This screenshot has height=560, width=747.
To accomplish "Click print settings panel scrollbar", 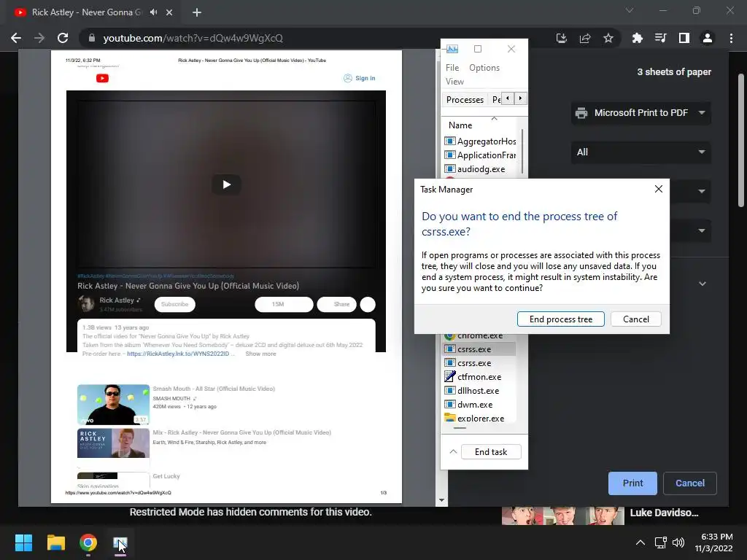I will [741, 141].
